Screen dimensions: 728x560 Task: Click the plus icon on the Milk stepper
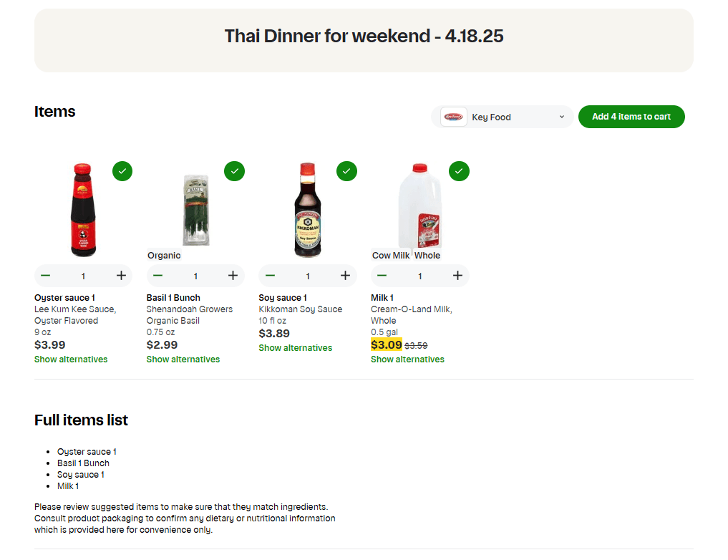[457, 275]
